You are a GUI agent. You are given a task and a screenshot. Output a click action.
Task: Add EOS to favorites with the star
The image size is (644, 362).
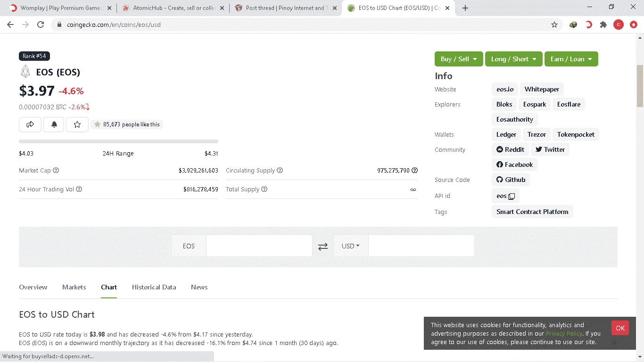[x=77, y=124]
